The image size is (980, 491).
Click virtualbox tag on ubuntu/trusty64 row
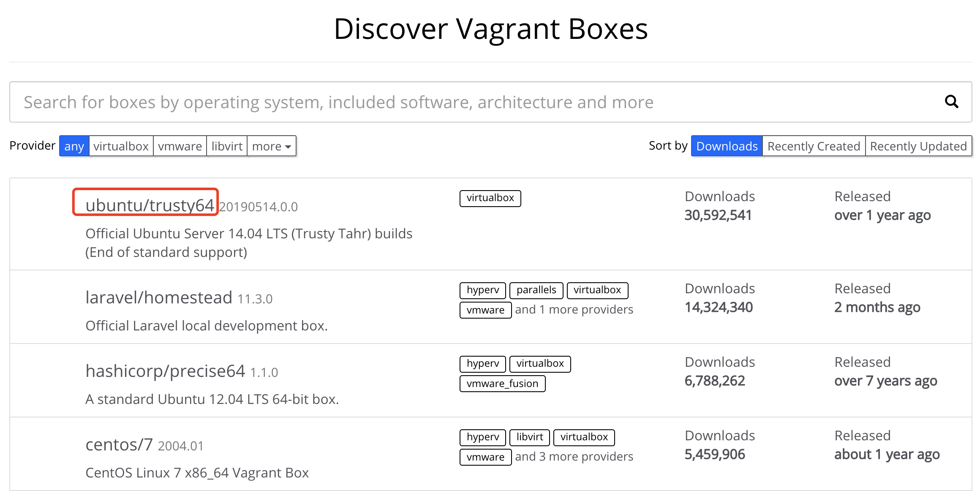coord(490,198)
